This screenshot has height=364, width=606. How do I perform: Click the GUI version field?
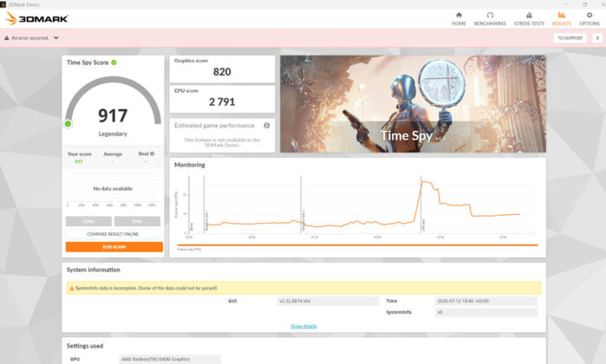coord(328,301)
